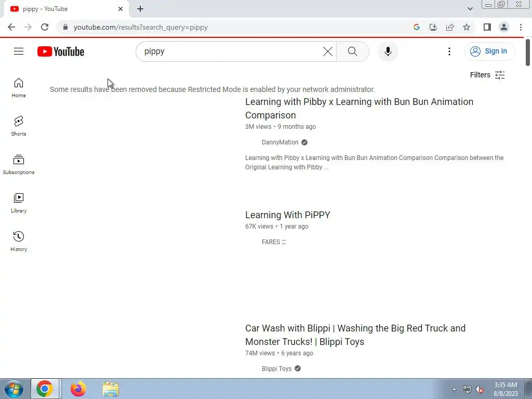Image resolution: width=532 pixels, height=399 pixels.
Task: Bookmark this page with the star
Action: (467, 27)
